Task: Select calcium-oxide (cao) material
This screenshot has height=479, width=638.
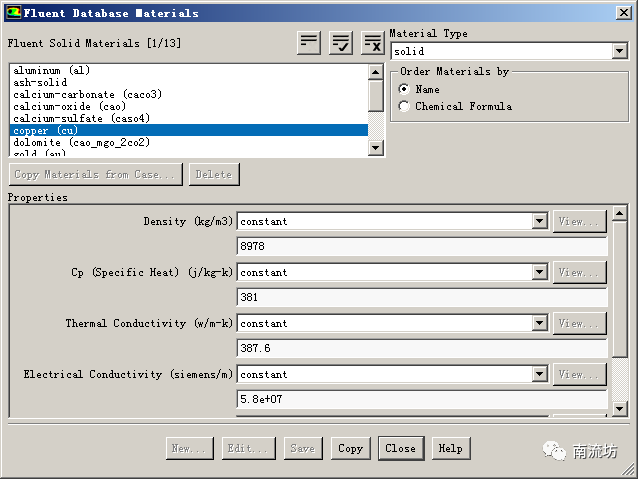Action: click(x=189, y=107)
